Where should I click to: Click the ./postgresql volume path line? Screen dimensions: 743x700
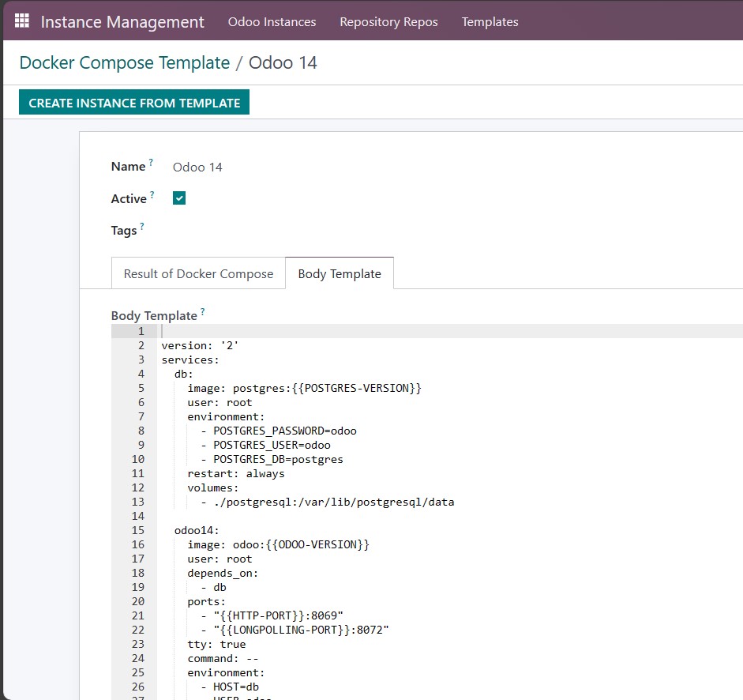(328, 502)
